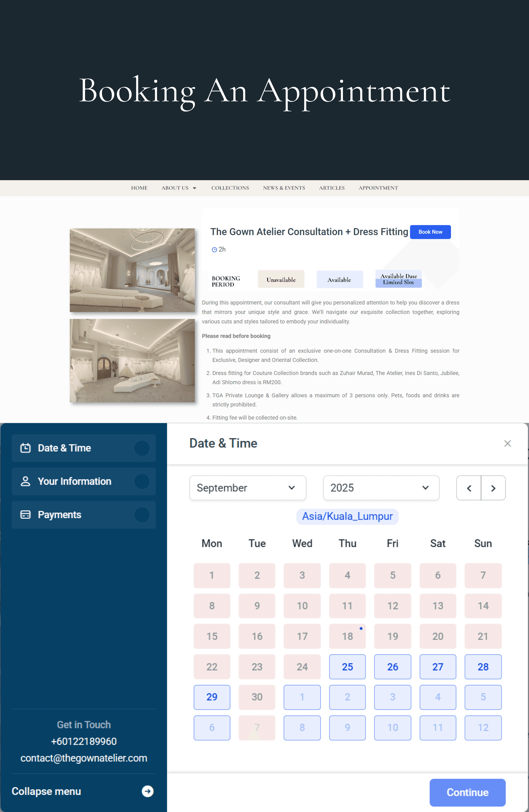The height and width of the screenshot is (812, 529).
Task: Click the Please read before booking text
Action: 236,336
